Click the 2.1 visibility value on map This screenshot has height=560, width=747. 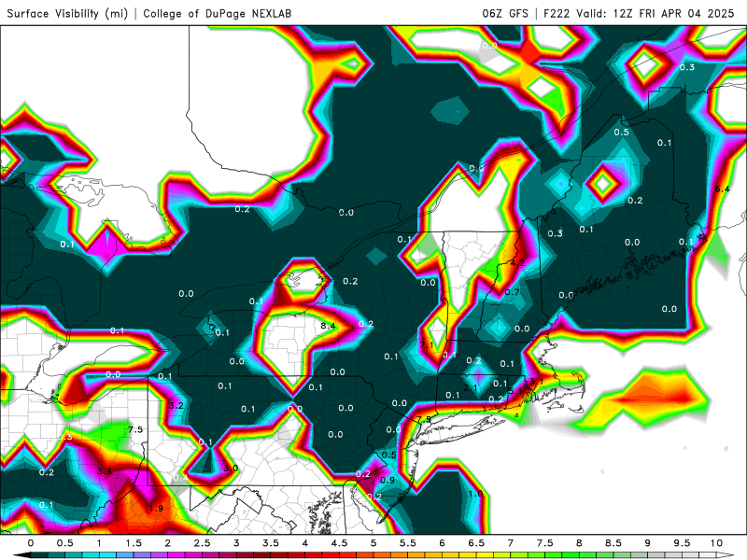[x=471, y=388]
